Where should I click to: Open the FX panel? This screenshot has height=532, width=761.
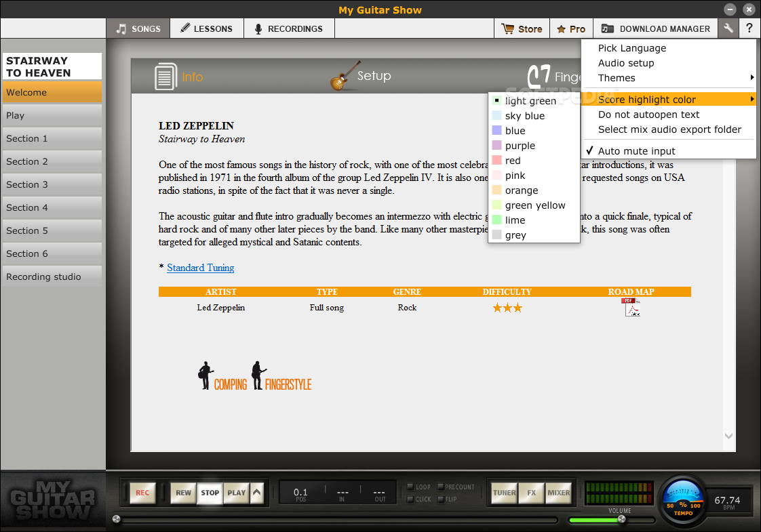pos(532,493)
